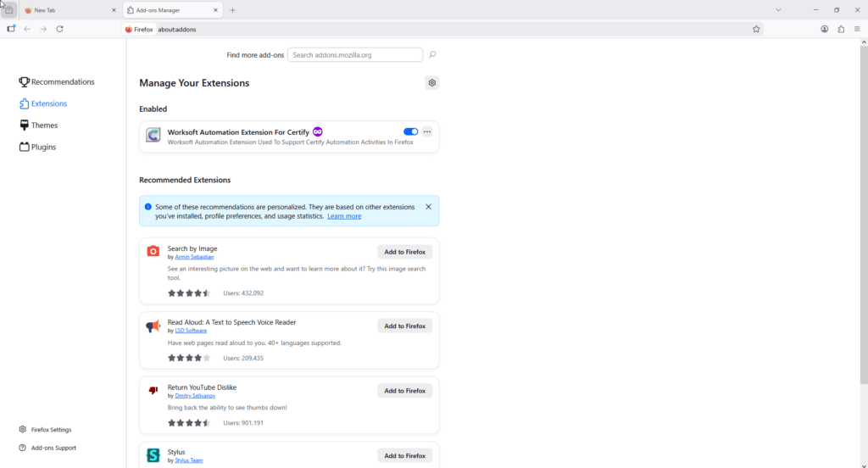The width and height of the screenshot is (868, 468).
Task: Click the scrollbar down arrow
Action: (864, 465)
